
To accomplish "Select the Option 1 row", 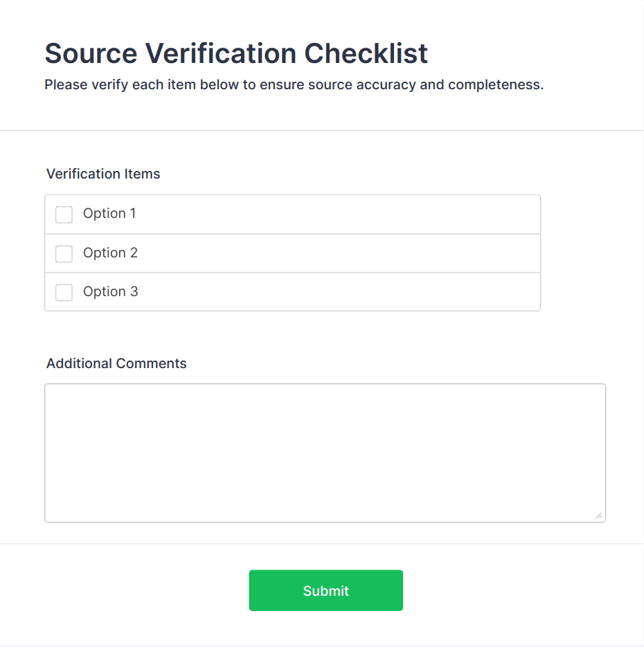I will click(x=292, y=214).
